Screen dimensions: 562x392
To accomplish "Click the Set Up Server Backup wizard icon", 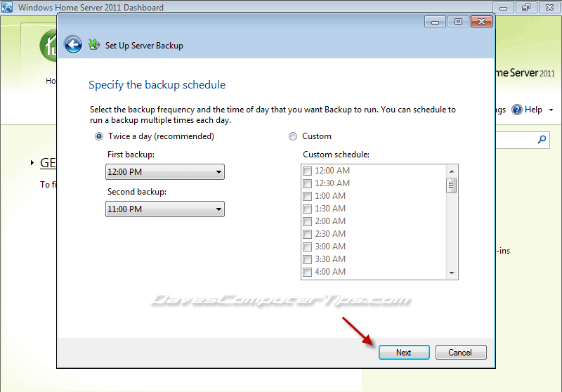I will click(94, 45).
